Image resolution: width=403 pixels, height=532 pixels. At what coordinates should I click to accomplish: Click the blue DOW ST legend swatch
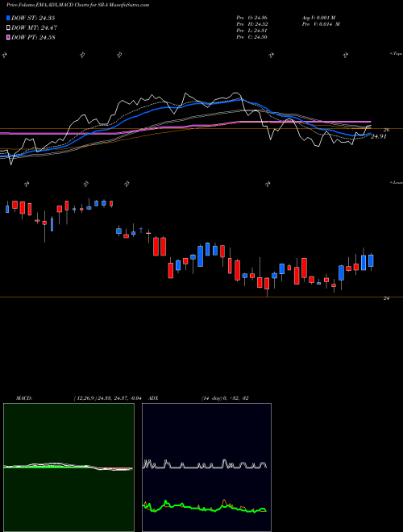(x=8, y=18)
